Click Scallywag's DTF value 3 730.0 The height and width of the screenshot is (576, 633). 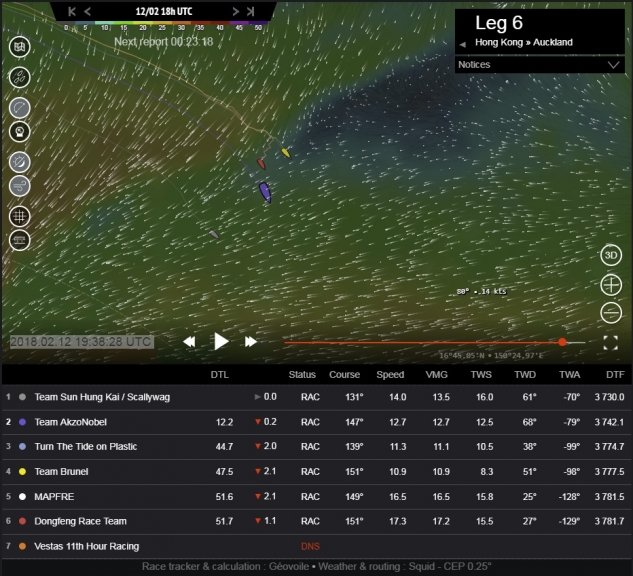(x=609, y=397)
